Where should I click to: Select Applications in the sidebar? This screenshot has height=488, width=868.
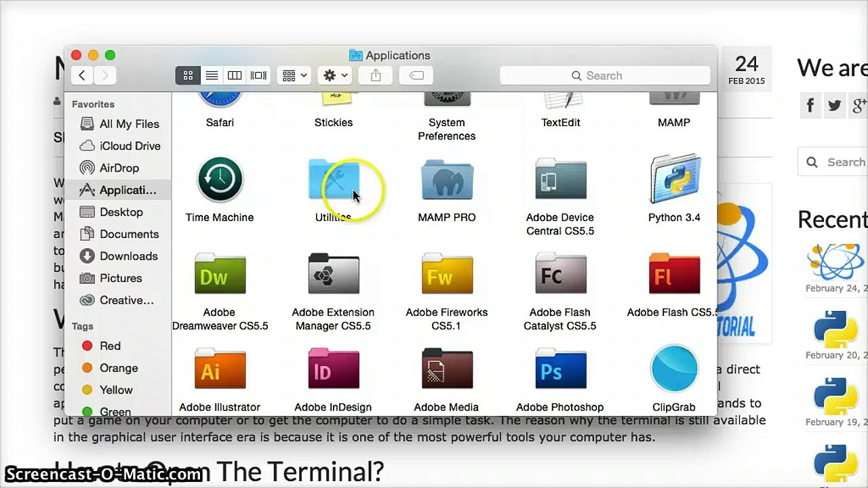pos(119,190)
